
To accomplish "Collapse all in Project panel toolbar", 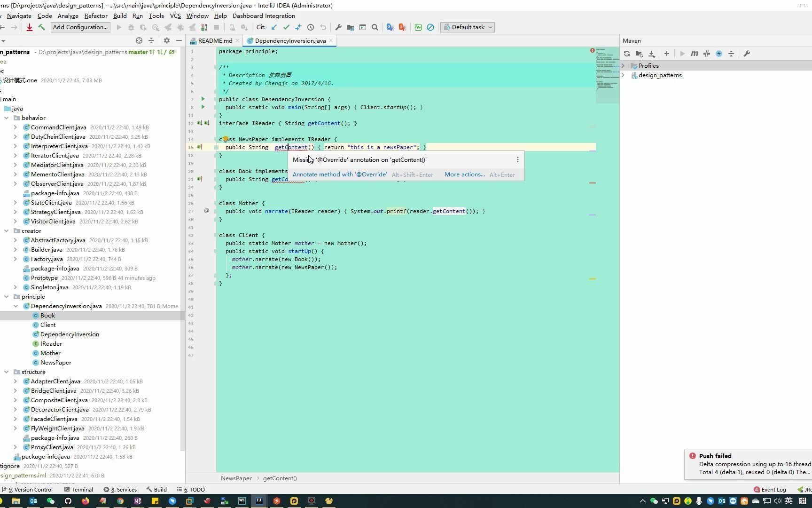I will 151,40.
